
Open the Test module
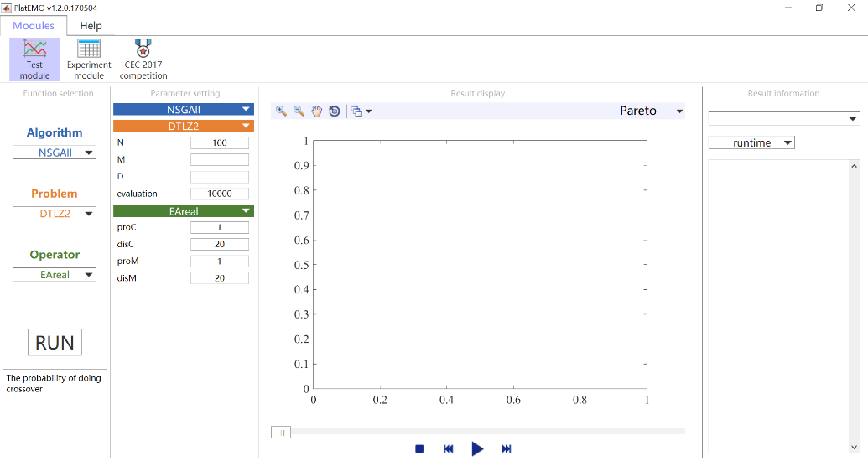(x=34, y=59)
